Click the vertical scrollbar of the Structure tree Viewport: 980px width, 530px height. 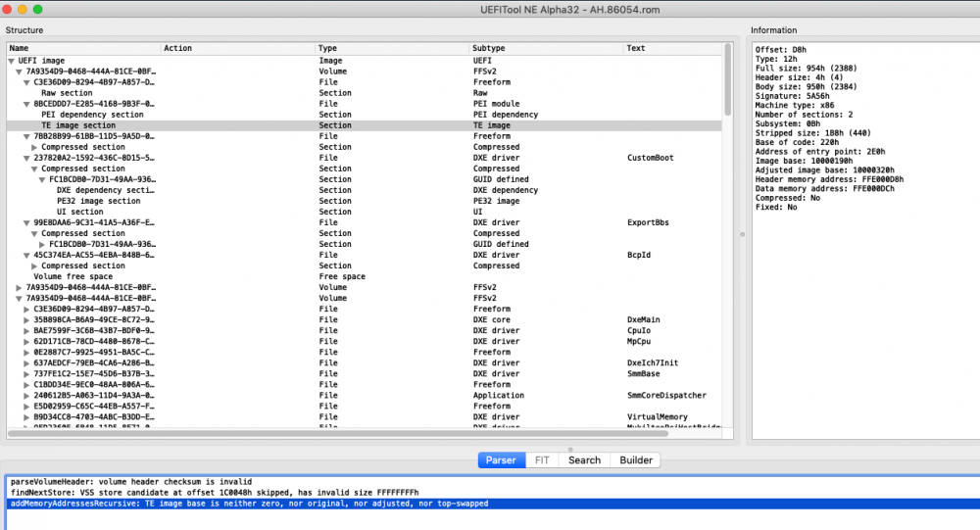click(x=727, y=79)
